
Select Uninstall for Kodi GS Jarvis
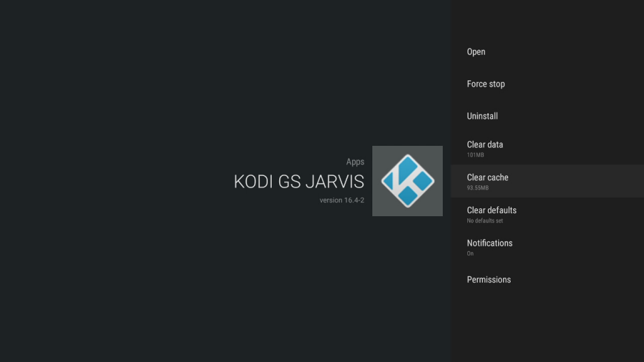point(547,116)
